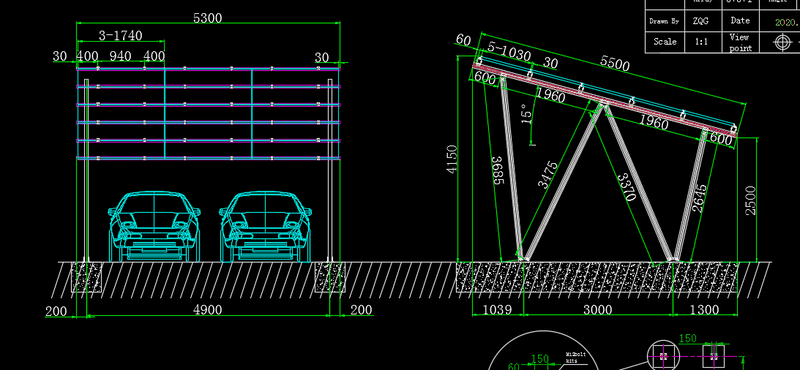Click the 940 dimension text

coord(120,56)
